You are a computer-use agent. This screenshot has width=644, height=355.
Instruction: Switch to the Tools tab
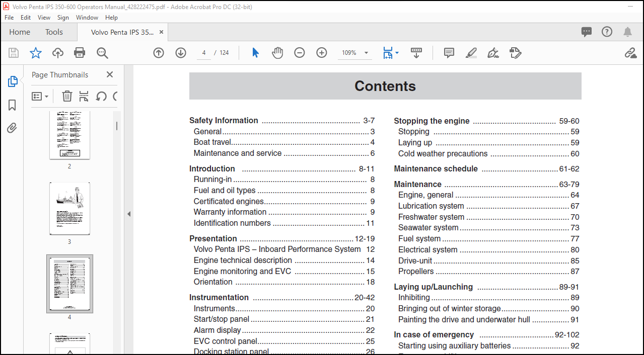pyautogui.click(x=54, y=32)
